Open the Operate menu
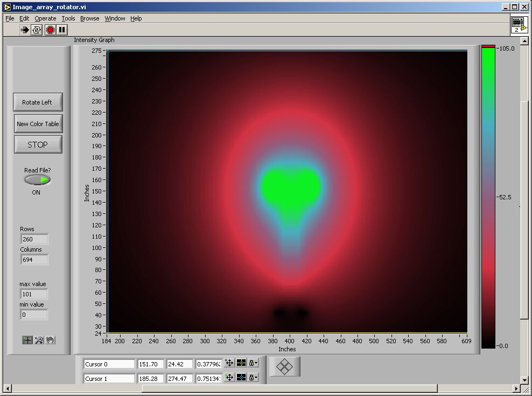Screen dimensions: 532x396 pyautogui.click(x=45, y=18)
